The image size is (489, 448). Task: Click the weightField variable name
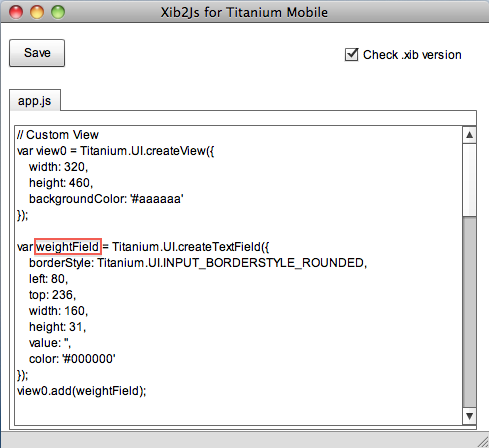point(68,247)
